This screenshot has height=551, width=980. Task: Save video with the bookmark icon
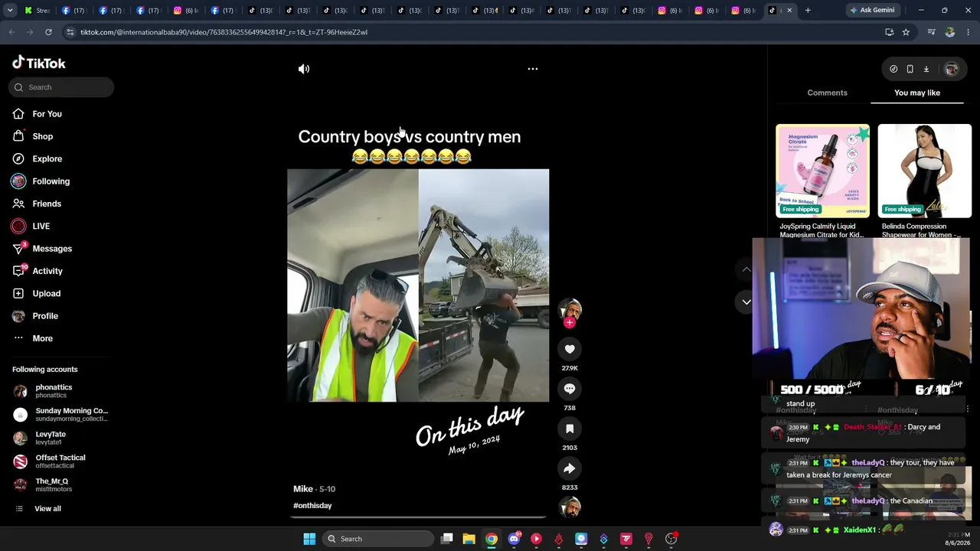570,429
